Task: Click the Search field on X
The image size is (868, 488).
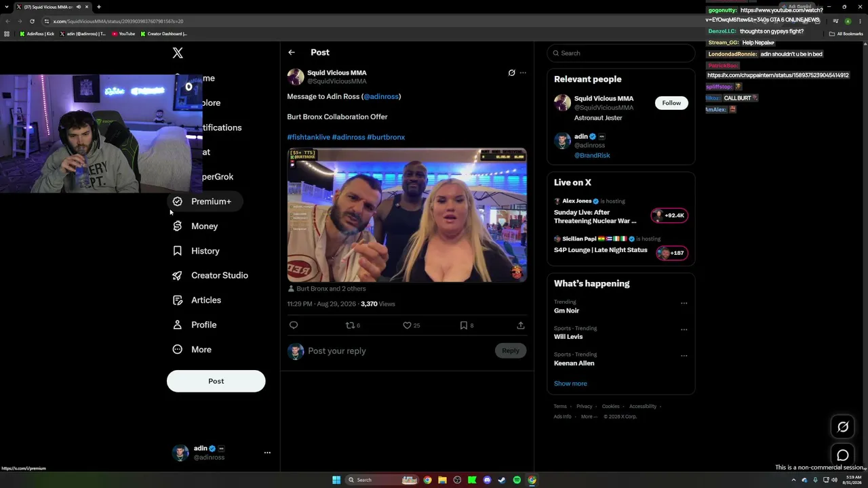Action: 620,53
